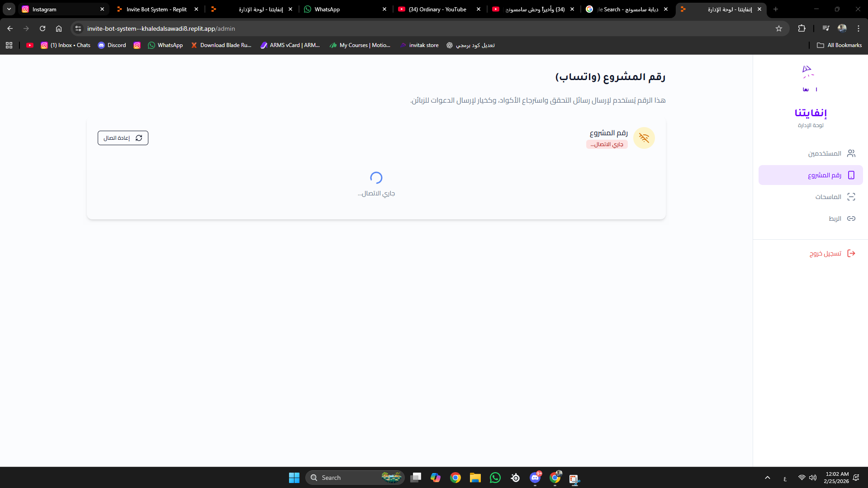Open WhatsApp from the taskbar
This screenshot has width=868, height=488.
(495, 478)
